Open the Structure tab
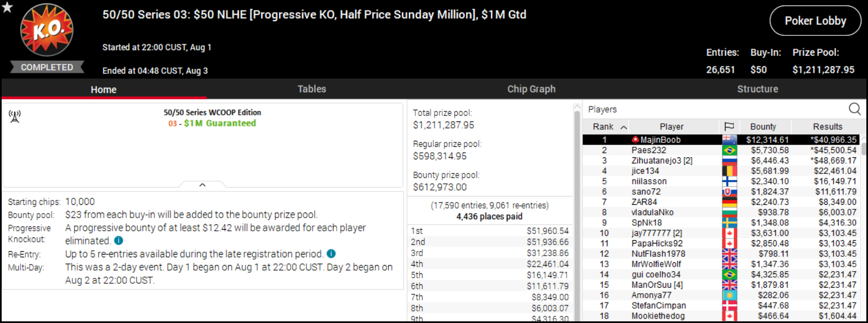Screen dimensions: 868x323 pyautogui.click(x=757, y=89)
